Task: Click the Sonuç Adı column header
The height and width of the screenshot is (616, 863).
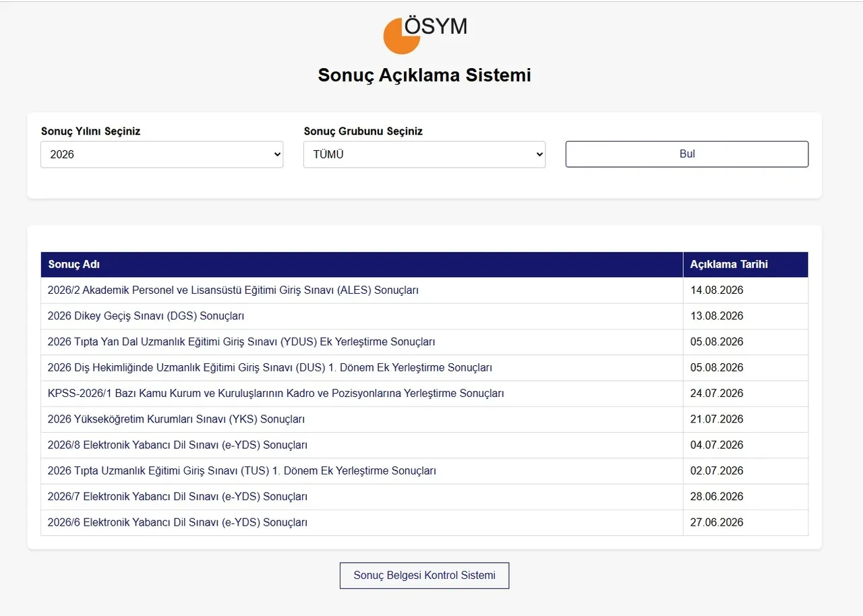Action: 362,265
